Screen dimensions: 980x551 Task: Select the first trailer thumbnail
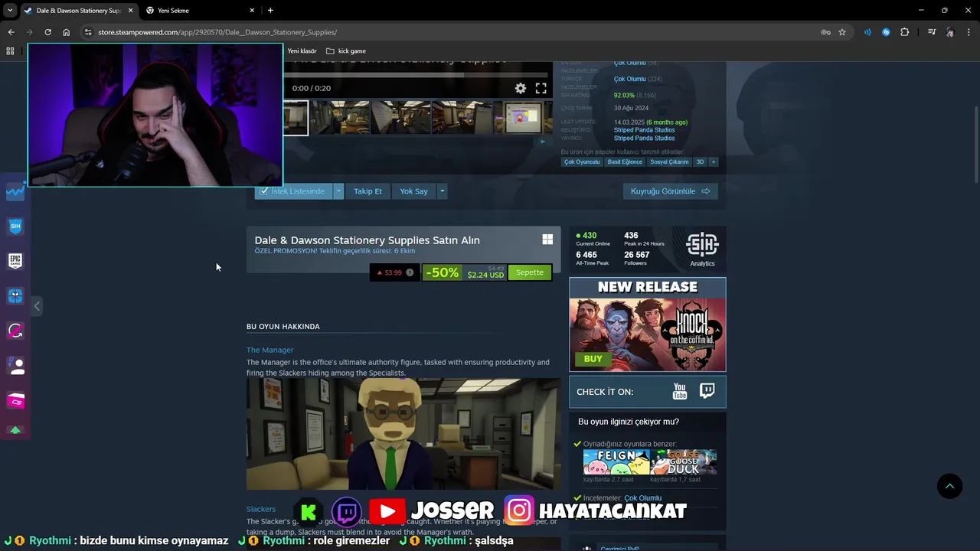click(x=296, y=118)
